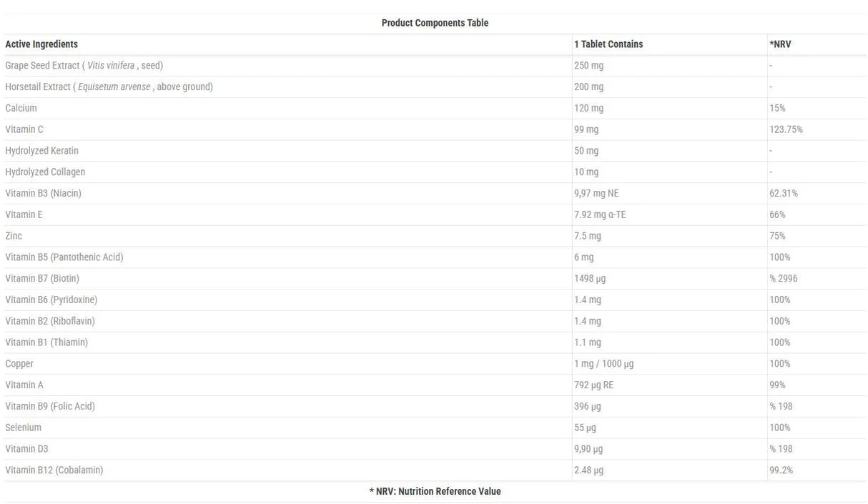
Task: Click the Vitamin A 792 µg RE amount
Action: (593, 385)
